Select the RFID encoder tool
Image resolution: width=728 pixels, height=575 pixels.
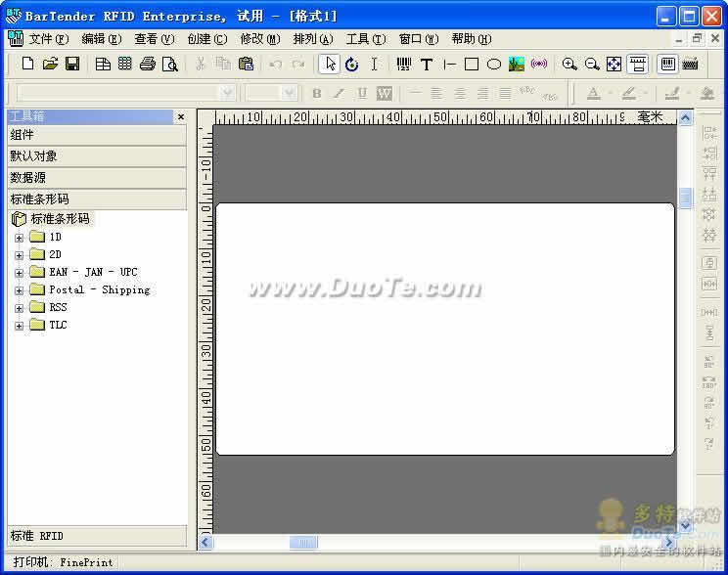pos(539,65)
